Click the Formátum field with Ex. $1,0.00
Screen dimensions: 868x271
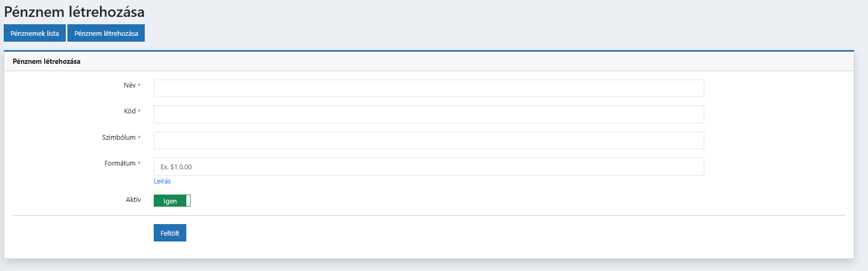(428, 167)
